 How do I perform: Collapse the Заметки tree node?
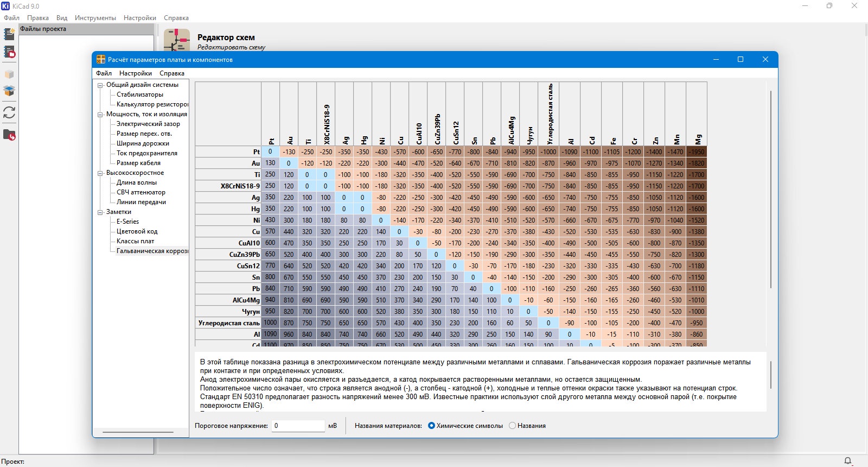pyautogui.click(x=100, y=212)
